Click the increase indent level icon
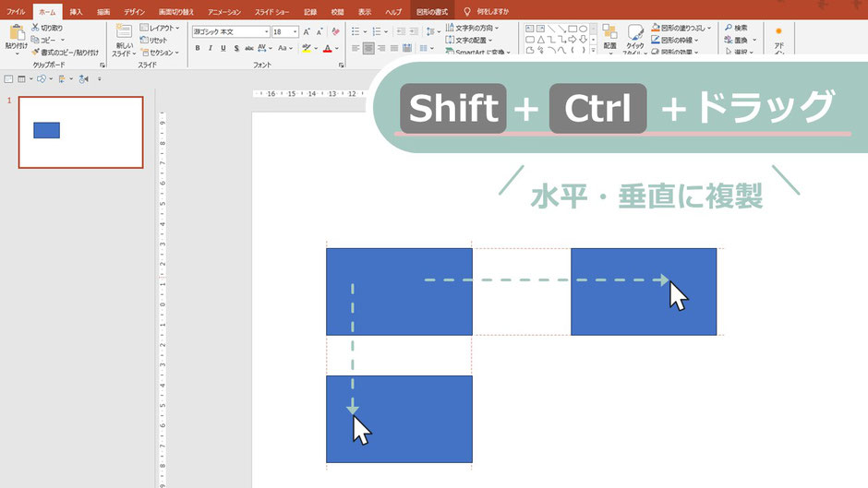This screenshot has width=868, height=488. (414, 31)
